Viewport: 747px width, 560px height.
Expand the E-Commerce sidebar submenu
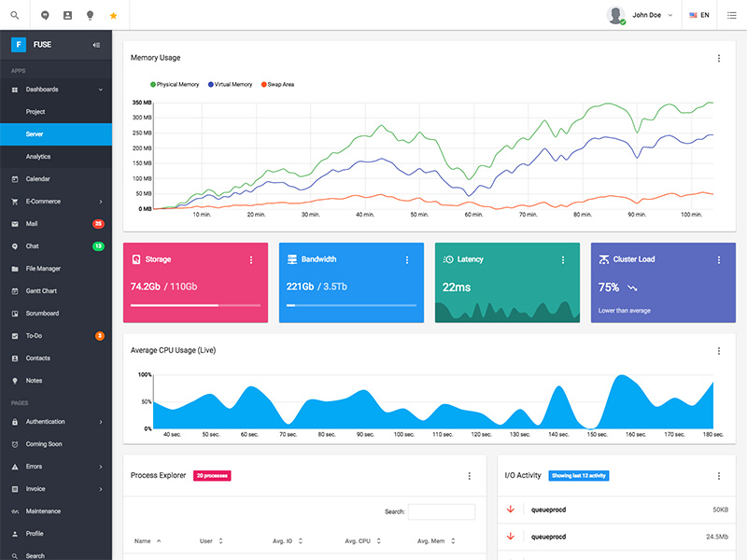coord(56,202)
